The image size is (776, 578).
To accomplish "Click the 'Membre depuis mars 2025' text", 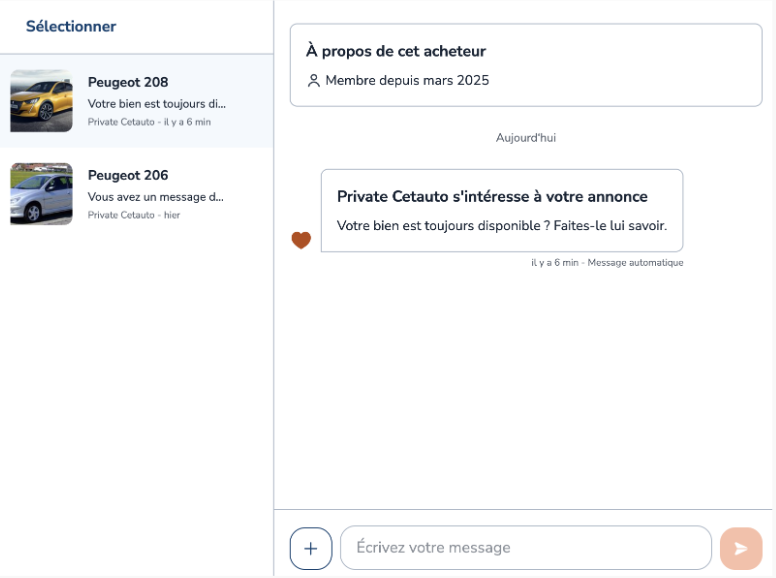I will (407, 80).
